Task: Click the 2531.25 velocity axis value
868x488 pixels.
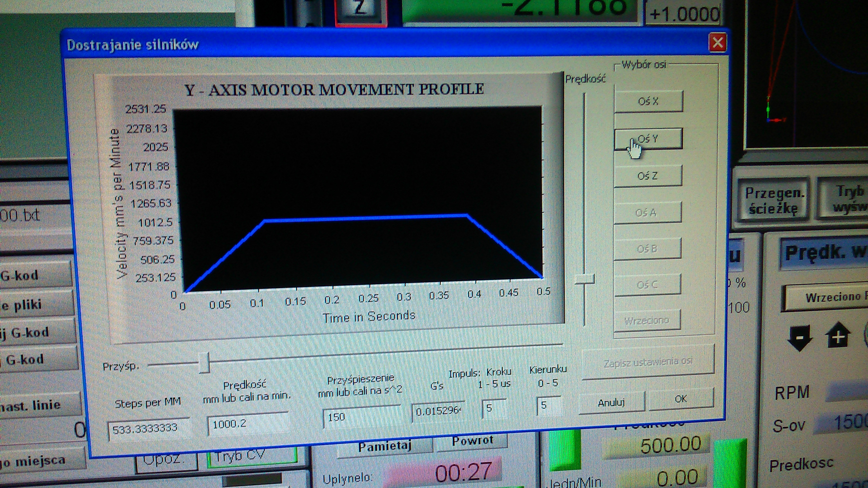Action: 146,109
